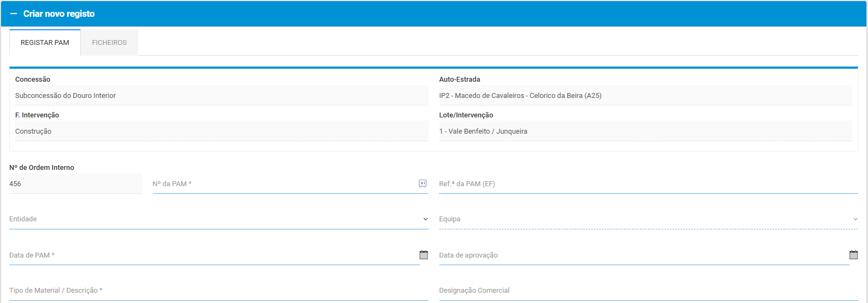This screenshot has width=868, height=303.
Task: Click the Concessão field showing Subconcessão do Douro Interior
Action: (221, 96)
